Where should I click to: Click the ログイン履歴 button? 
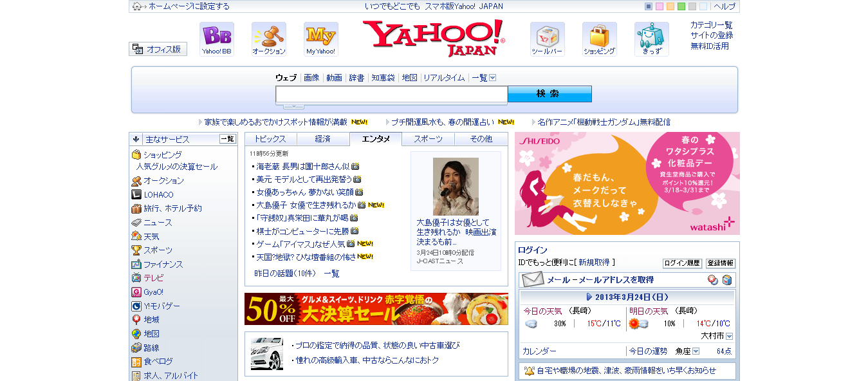(682, 263)
